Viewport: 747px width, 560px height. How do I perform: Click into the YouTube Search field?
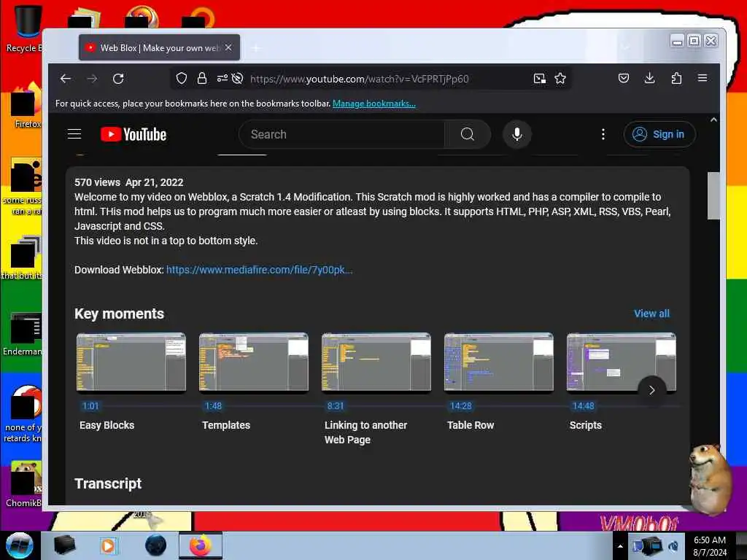tap(342, 134)
